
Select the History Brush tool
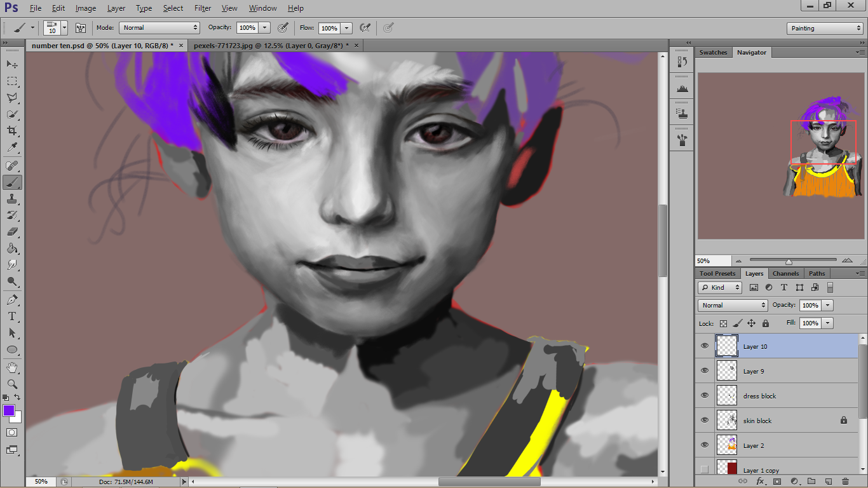point(12,215)
